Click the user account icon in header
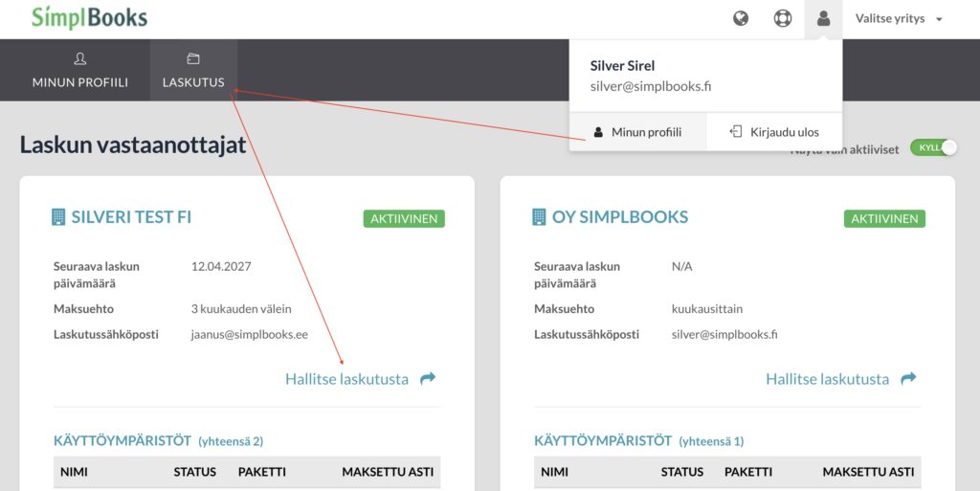Screen dimensions: 980x491 [823, 18]
